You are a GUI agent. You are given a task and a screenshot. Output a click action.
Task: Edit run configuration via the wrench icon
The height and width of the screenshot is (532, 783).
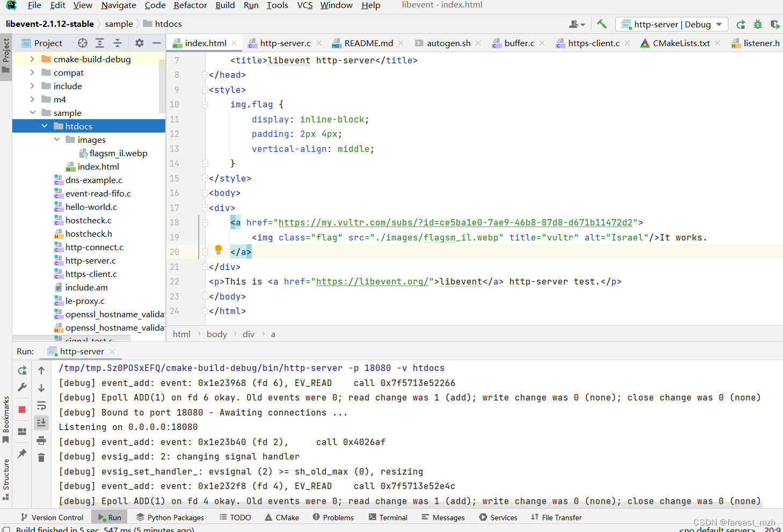(22, 388)
